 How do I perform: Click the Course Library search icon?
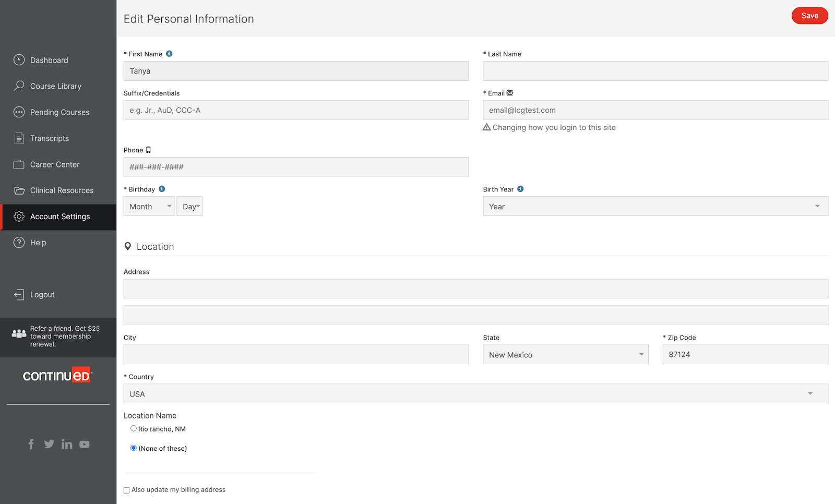click(x=19, y=86)
